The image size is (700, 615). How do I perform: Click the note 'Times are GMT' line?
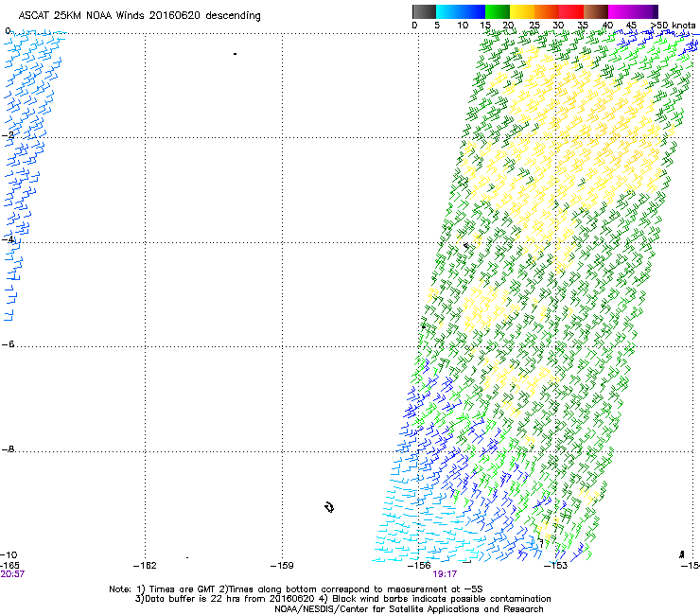click(x=295, y=589)
